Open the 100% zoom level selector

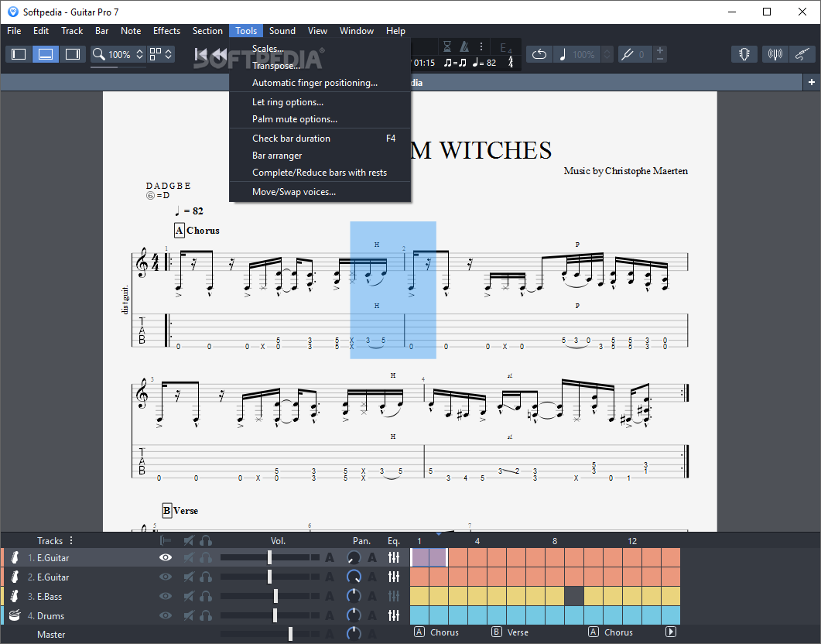[x=125, y=54]
